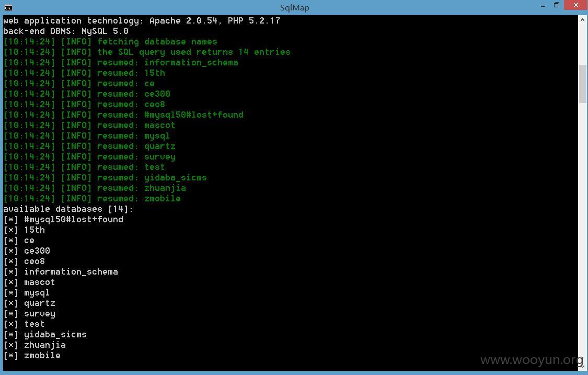This screenshot has height=375, width=588.
Task: Click 'resumed: 15th' log line
Action: click(x=84, y=73)
